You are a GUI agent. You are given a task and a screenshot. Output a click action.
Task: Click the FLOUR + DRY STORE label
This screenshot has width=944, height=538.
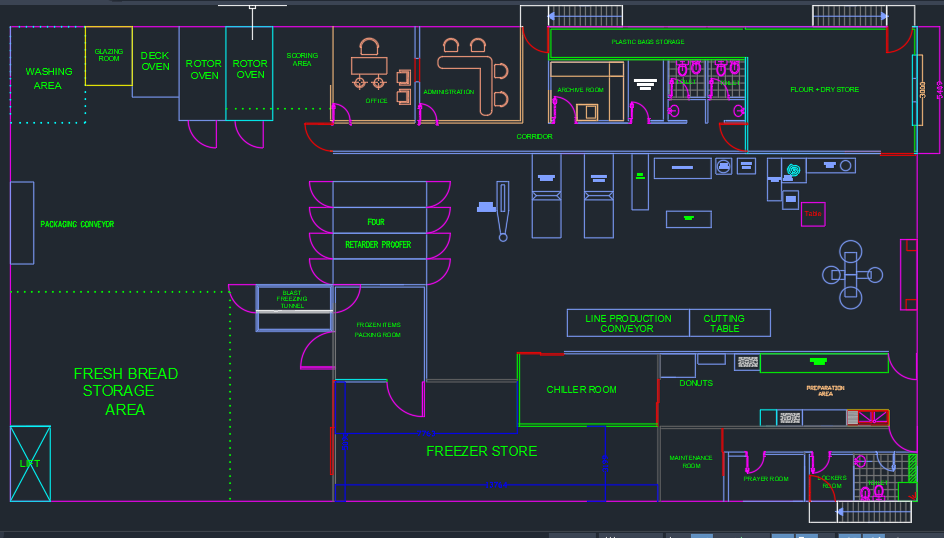point(824,90)
